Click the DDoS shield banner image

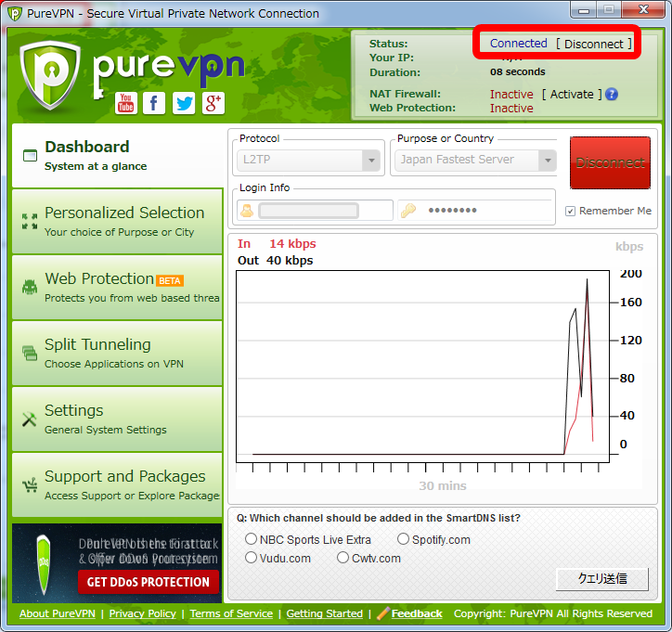(45, 564)
